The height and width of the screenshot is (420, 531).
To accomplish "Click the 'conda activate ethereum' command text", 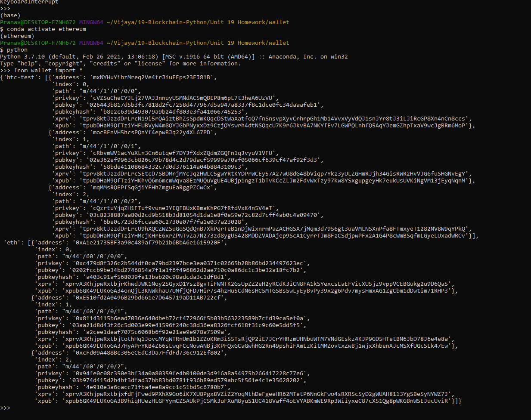I will coord(47,29).
